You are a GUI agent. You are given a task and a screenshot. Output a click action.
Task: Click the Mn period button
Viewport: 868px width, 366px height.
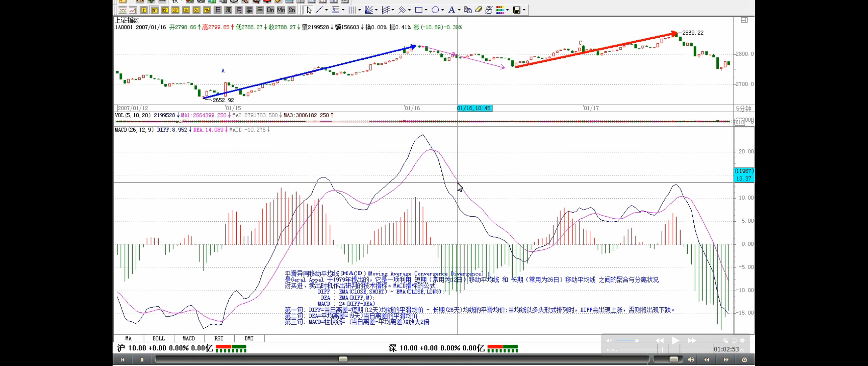(281, 10)
